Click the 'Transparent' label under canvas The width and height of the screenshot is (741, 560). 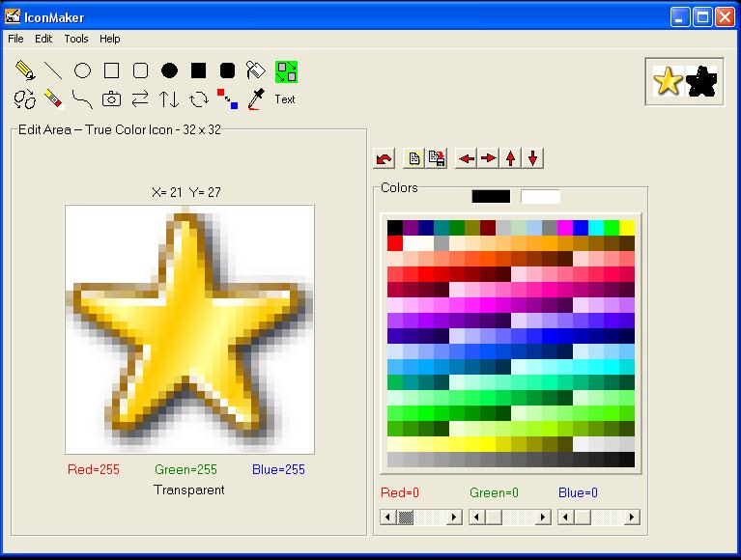tap(189, 490)
